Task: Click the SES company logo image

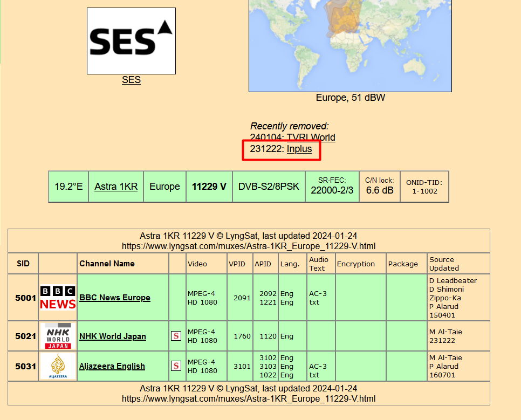Action: 131,41
